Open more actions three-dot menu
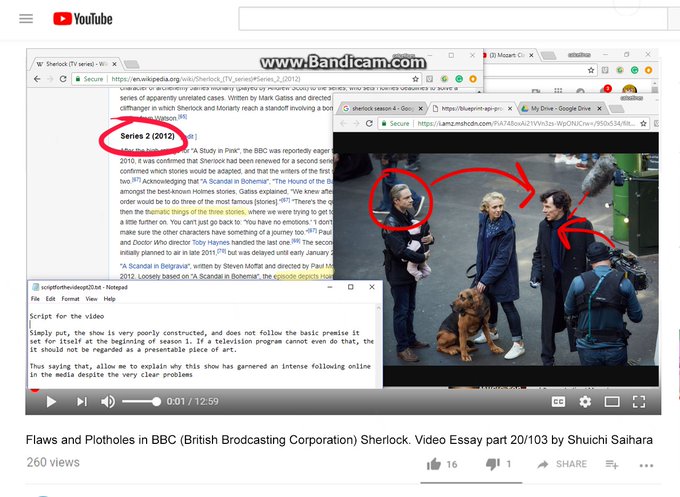The image size is (680, 497). [x=646, y=466]
